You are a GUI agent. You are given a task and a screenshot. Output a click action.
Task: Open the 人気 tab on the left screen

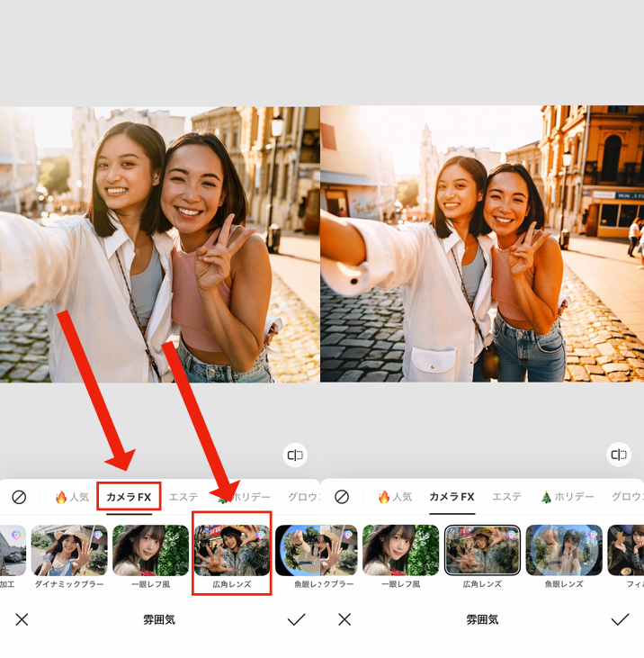tap(72, 497)
